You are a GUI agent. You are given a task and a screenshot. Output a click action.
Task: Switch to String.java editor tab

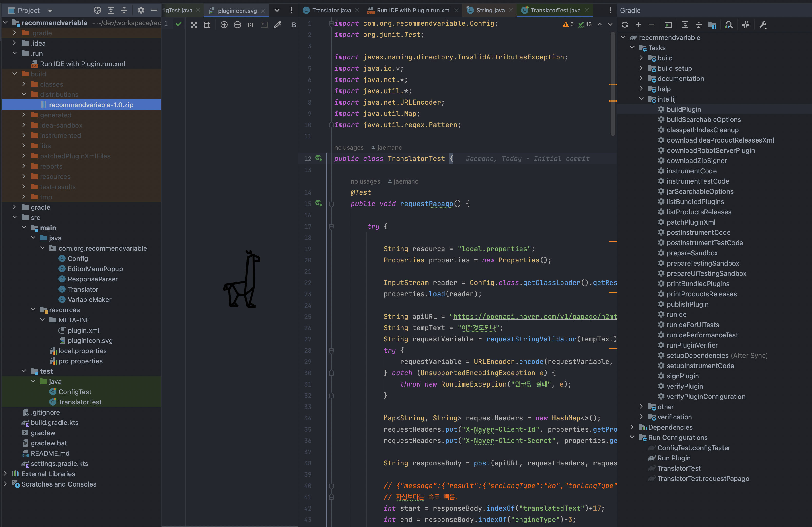490,10
